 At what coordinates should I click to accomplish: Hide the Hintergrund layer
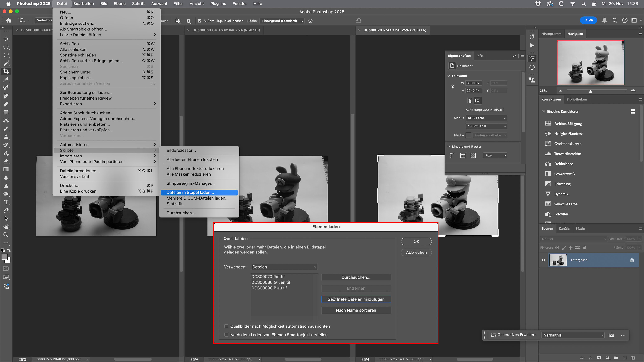[x=543, y=260]
